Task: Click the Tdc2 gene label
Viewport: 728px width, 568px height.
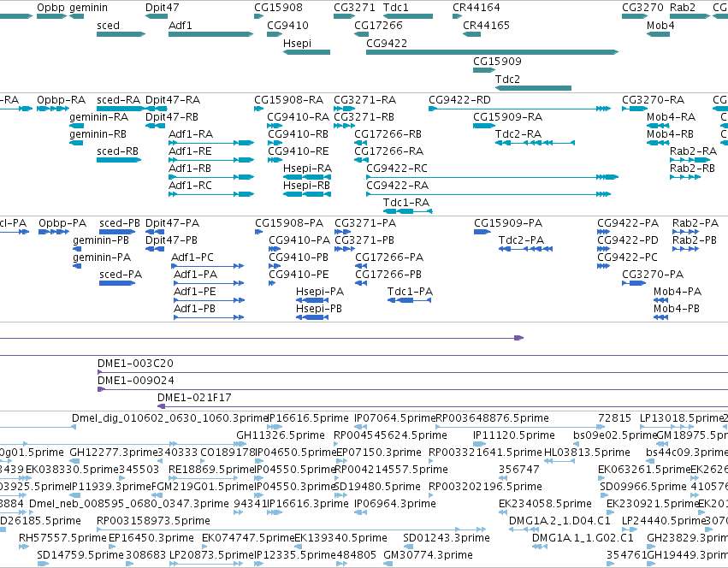Action: click(x=507, y=80)
